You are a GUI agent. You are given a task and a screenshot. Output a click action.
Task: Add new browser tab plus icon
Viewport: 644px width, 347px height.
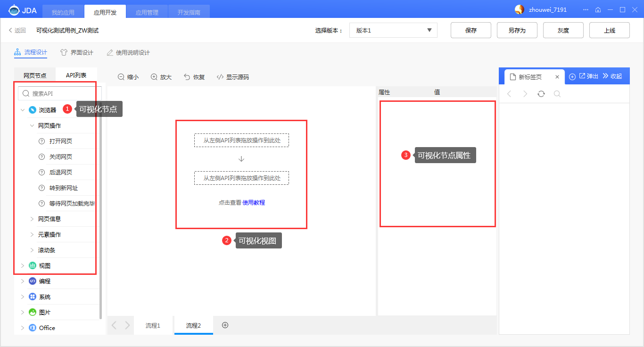coord(572,76)
